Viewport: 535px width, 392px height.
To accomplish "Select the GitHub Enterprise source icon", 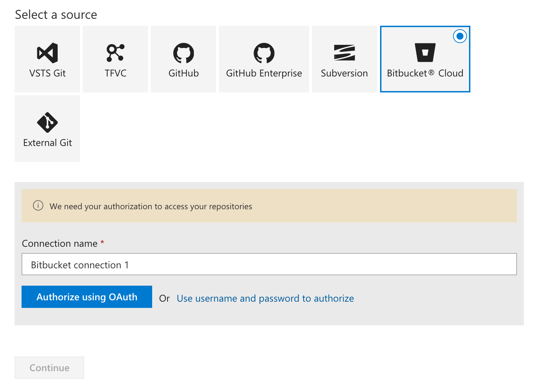I will click(264, 53).
